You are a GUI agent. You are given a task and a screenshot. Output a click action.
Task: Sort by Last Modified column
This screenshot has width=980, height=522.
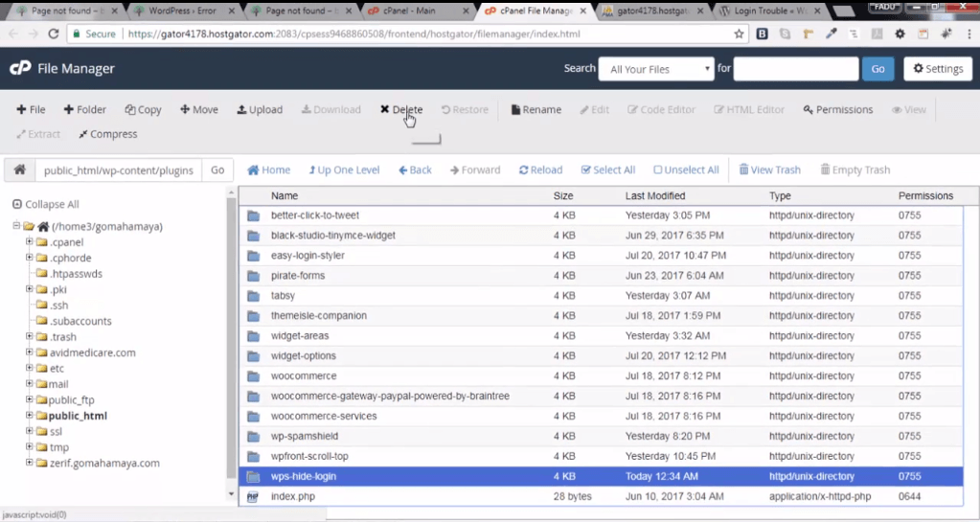click(x=655, y=195)
